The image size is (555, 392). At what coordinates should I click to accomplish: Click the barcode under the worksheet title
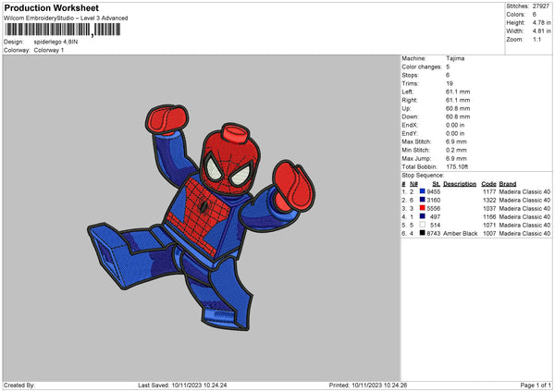(62, 30)
